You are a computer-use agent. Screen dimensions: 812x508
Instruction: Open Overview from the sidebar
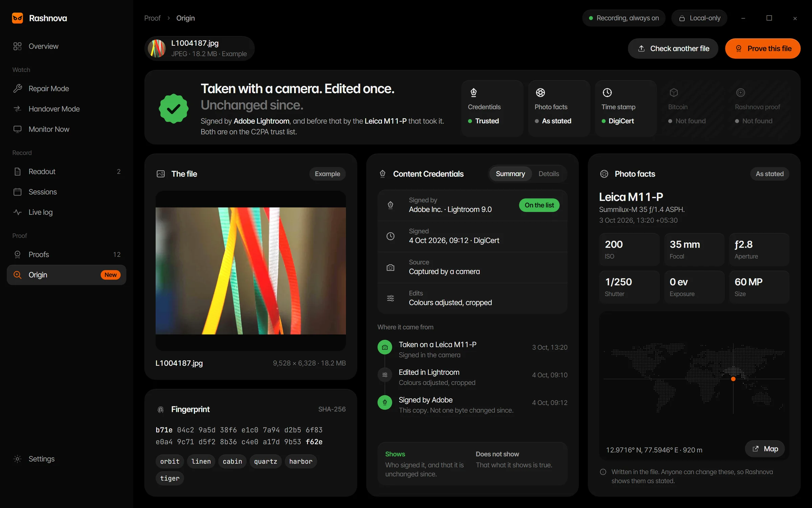click(x=67, y=46)
